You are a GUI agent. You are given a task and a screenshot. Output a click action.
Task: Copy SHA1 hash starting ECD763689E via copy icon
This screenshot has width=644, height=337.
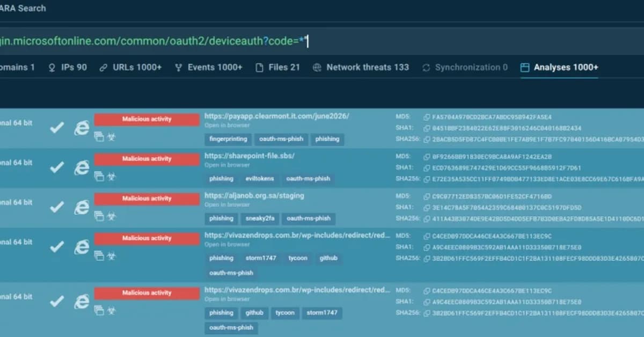pyautogui.click(x=427, y=168)
